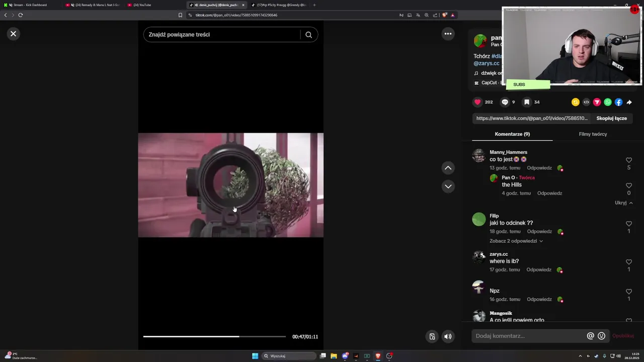This screenshot has width=644, height=362.
Task: Click the 'Znajdź powiązane treści' search field
Action: click(x=221, y=35)
